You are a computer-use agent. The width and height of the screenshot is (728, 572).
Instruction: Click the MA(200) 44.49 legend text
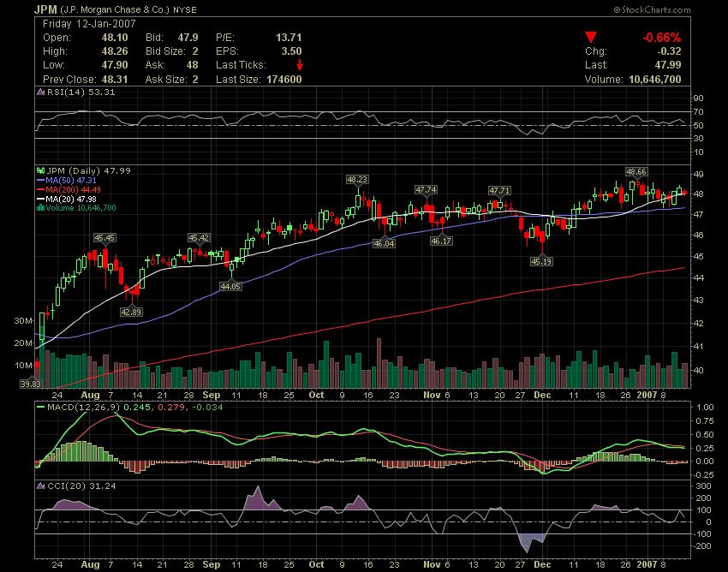tap(73, 189)
